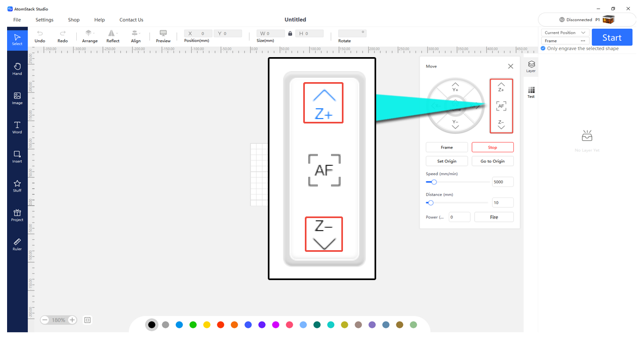Open the Insert shape tool
The image size is (644, 341).
coord(17,156)
